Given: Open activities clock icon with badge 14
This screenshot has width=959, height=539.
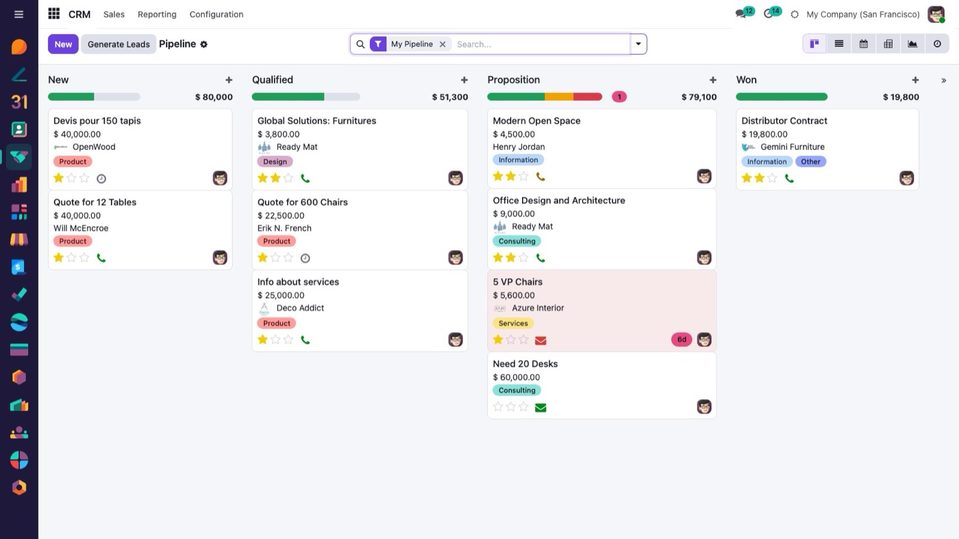Looking at the screenshot, I should tap(772, 13).
